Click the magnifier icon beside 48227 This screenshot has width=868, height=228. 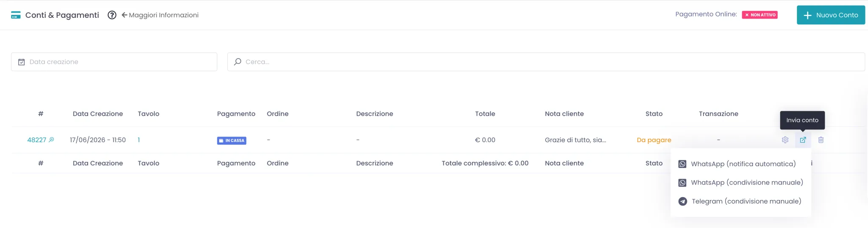[52, 140]
